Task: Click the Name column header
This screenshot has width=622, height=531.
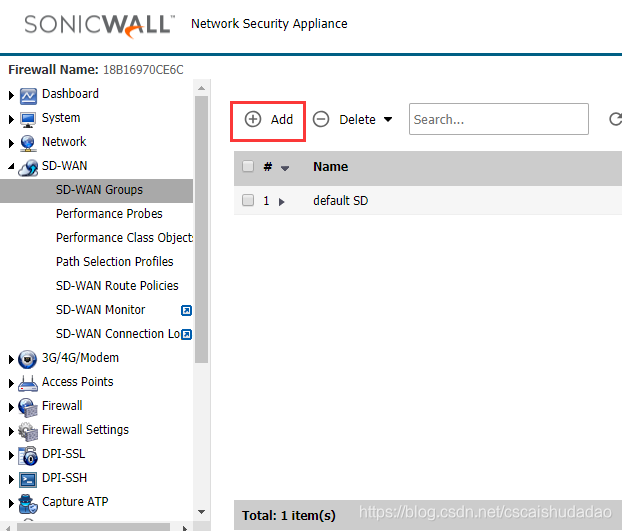Action: pyautogui.click(x=330, y=167)
